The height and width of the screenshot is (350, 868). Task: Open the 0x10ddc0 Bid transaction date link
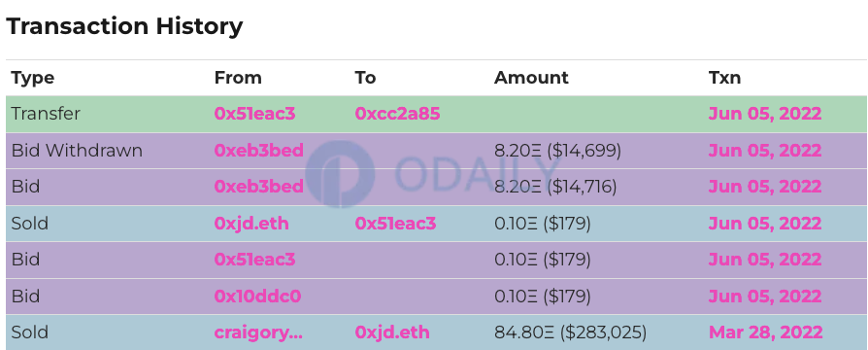pyautogui.click(x=765, y=297)
